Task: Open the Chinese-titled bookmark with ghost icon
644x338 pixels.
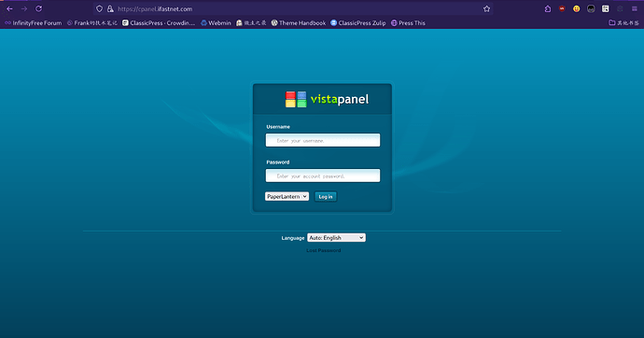Action: coord(251,23)
